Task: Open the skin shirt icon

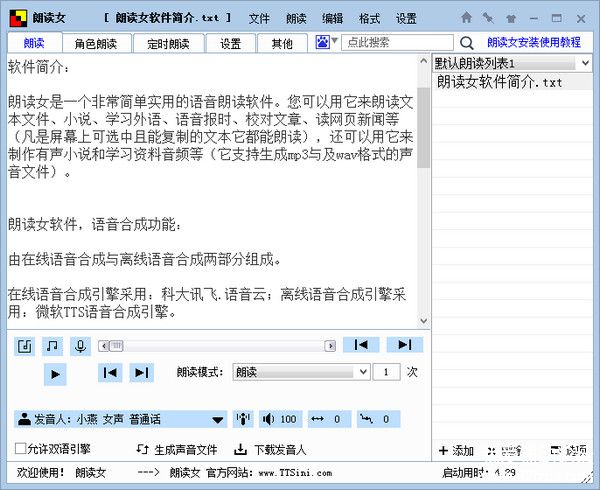Action: click(x=508, y=18)
